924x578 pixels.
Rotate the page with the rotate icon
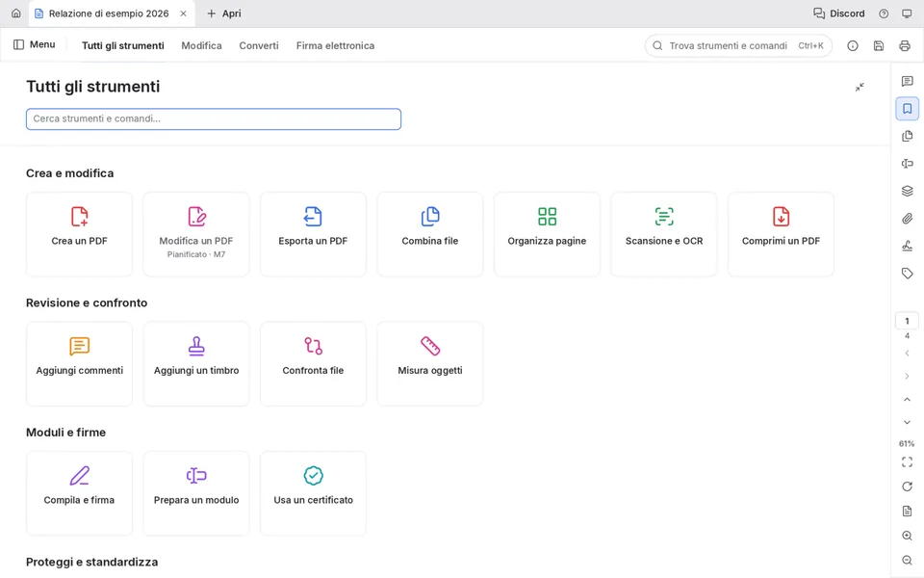[x=907, y=486]
